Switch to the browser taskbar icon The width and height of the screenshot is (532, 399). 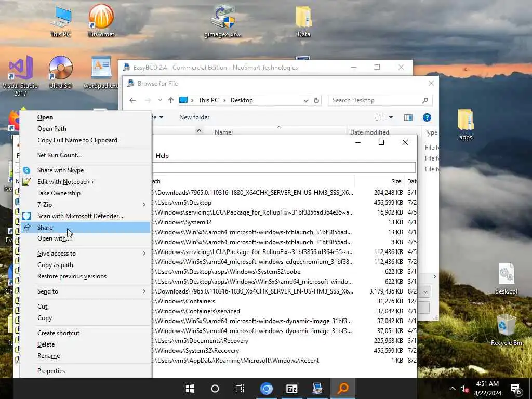coord(267,389)
